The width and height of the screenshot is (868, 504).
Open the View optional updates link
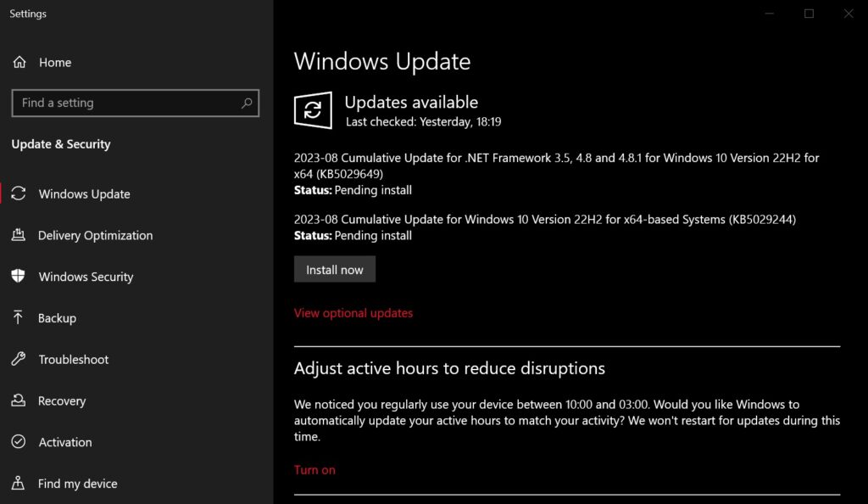point(353,313)
